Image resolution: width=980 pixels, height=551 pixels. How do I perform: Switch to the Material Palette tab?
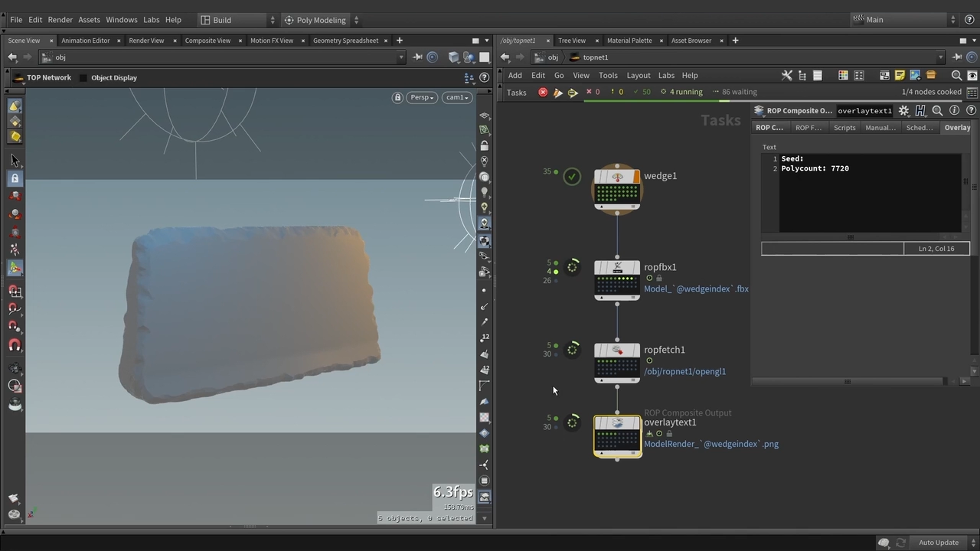(x=629, y=41)
